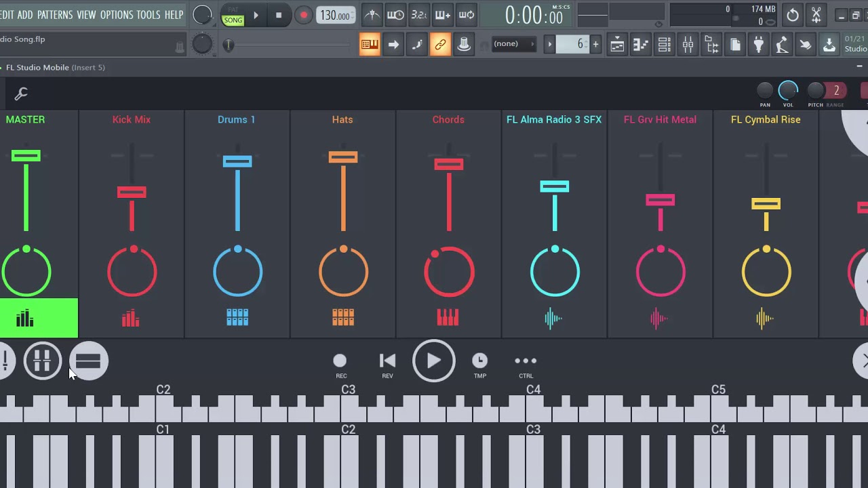Click the scissors audio editor icon

[816, 15]
